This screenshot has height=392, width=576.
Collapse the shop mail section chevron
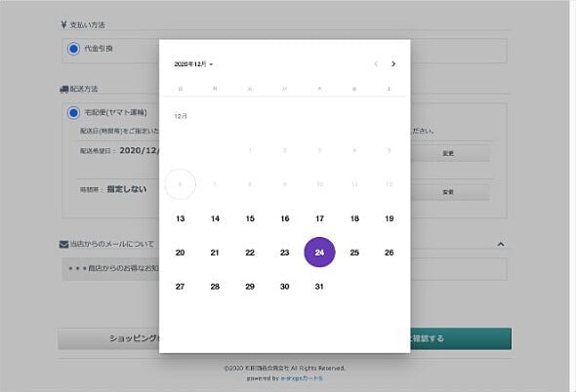coord(501,244)
